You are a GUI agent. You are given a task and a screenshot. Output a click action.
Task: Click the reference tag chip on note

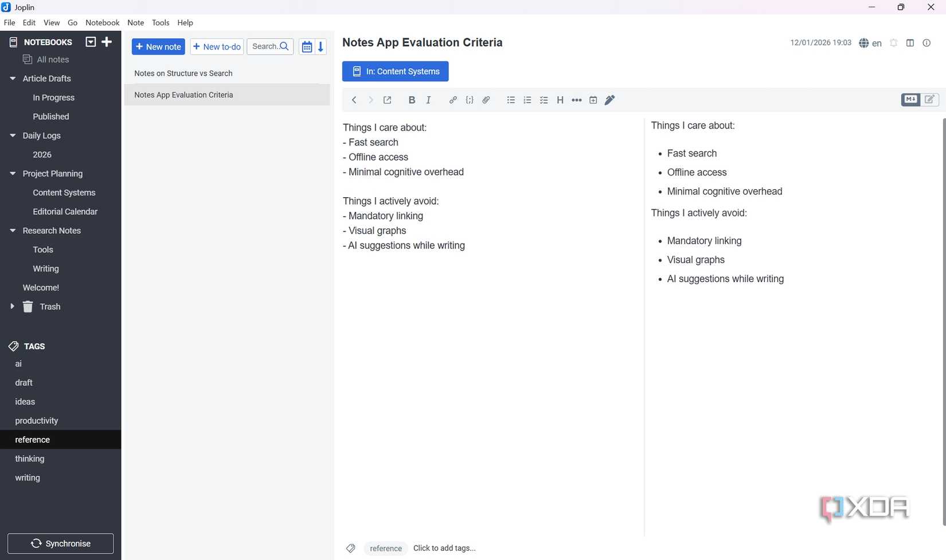(x=386, y=549)
